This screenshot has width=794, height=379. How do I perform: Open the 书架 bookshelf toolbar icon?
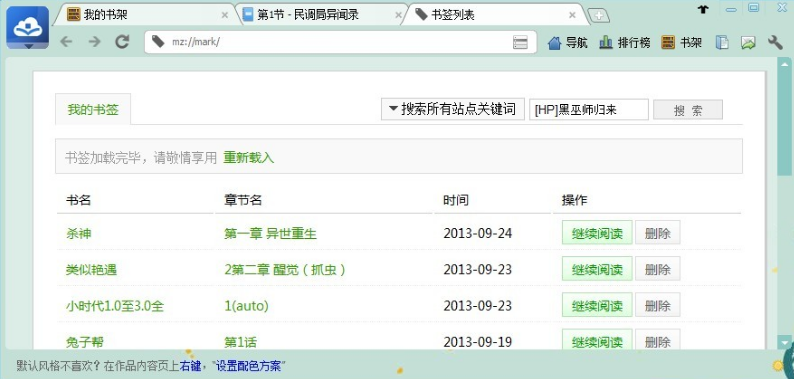tap(682, 43)
